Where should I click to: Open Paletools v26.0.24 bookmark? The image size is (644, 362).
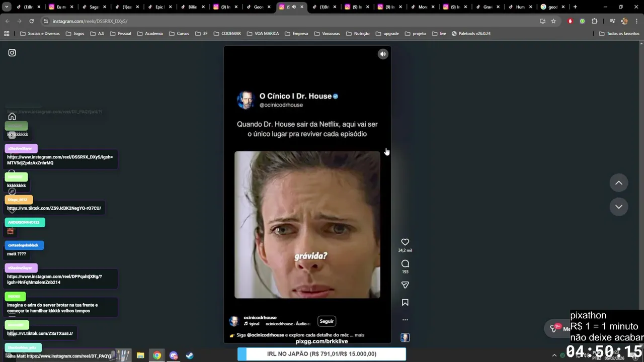click(471, 34)
